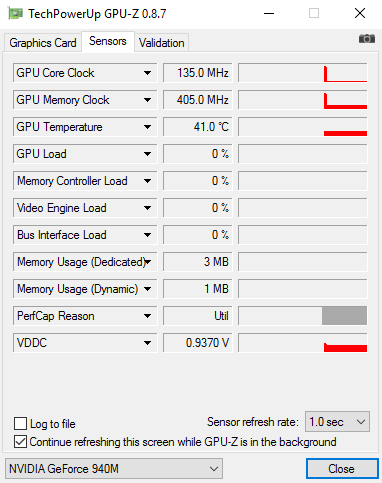Expand the GPU Load dropdown arrow
This screenshot has width=382, height=483.
147,154
